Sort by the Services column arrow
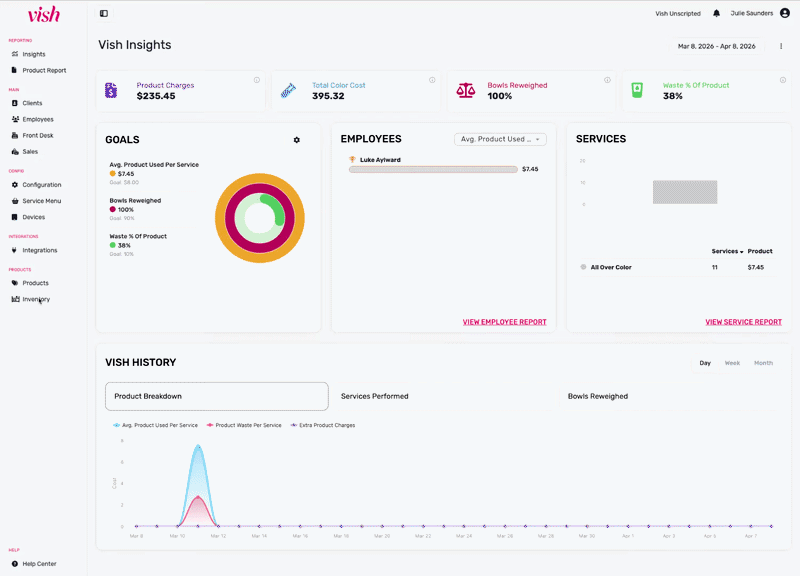 coord(742,252)
